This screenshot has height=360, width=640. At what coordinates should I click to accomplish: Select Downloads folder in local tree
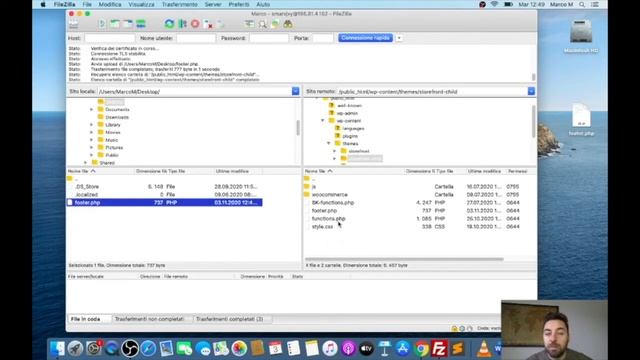pos(117,118)
